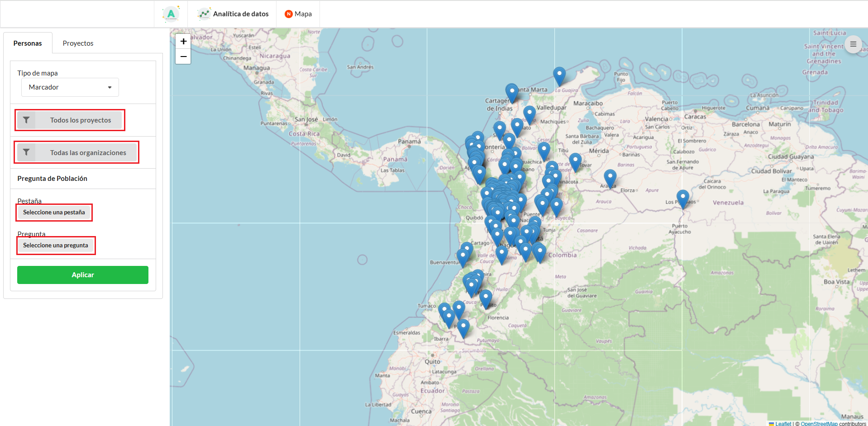868x426 pixels.
Task: Open the Leaflet attribution link
Action: pos(782,424)
